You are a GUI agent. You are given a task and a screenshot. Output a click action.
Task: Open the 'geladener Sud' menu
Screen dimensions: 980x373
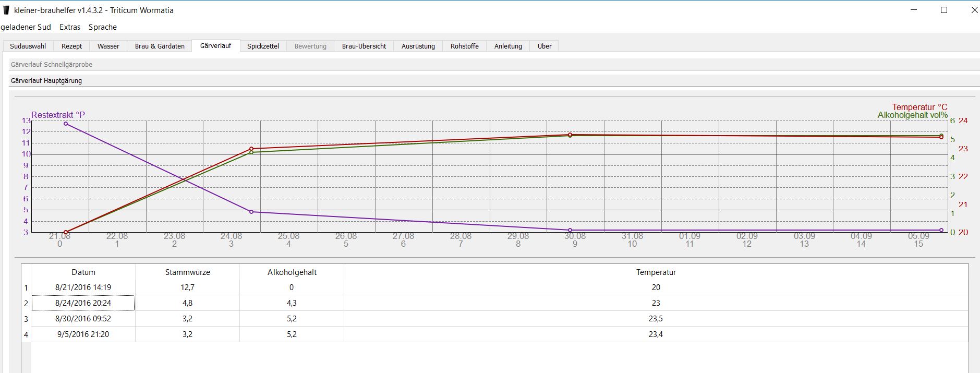click(26, 27)
